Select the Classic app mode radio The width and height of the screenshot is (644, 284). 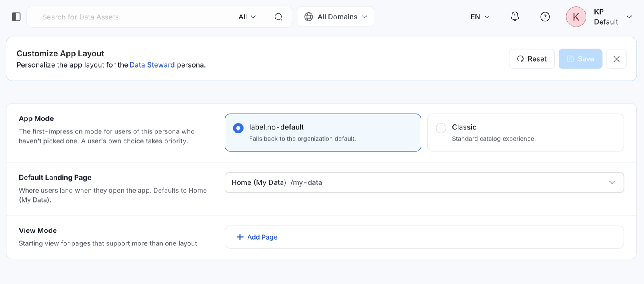(x=441, y=128)
